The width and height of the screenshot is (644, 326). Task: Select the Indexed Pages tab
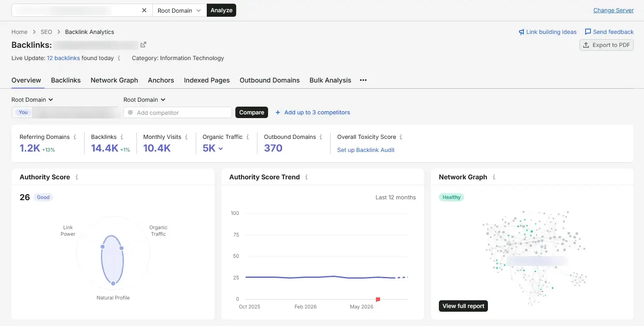coord(207,80)
